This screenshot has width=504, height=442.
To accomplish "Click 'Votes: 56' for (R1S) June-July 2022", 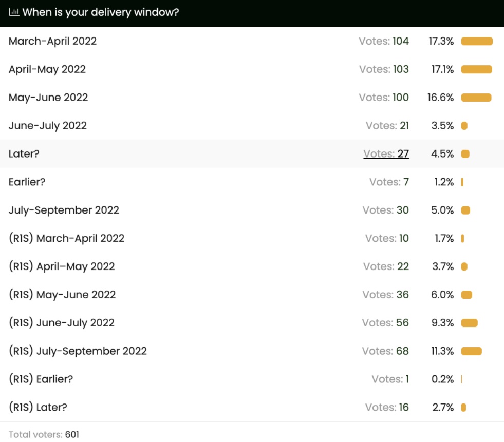I will tap(385, 323).
